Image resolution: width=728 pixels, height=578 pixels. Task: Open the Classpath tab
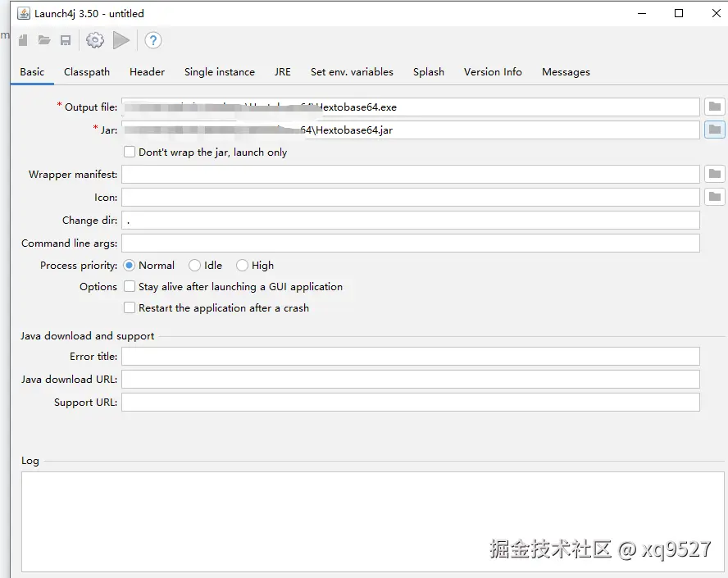click(87, 72)
